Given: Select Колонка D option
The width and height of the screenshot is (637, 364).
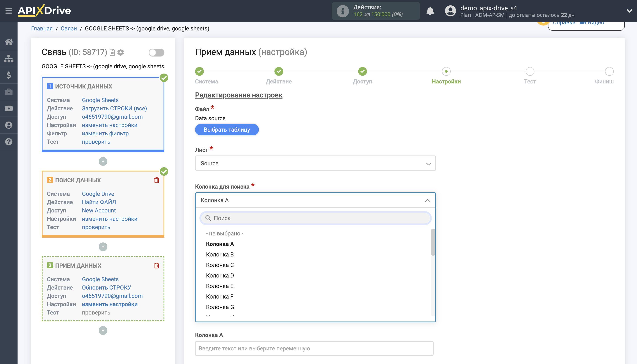Looking at the screenshot, I should pyautogui.click(x=220, y=276).
